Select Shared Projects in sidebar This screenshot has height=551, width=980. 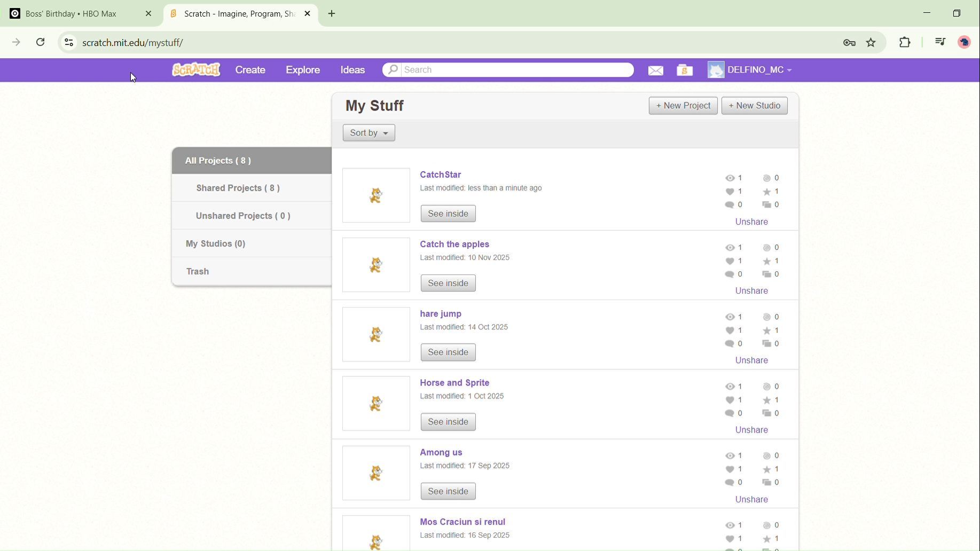tap(238, 188)
